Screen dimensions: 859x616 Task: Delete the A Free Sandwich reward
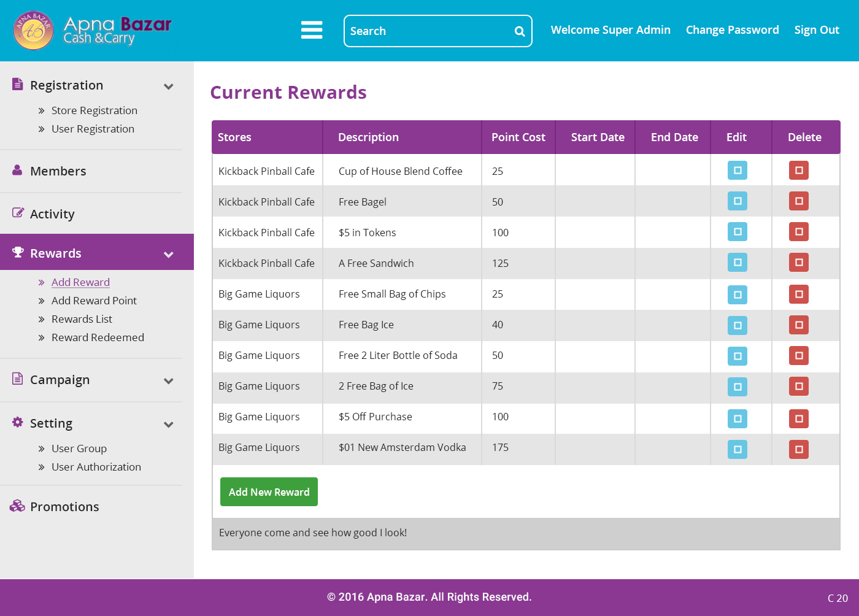798,263
